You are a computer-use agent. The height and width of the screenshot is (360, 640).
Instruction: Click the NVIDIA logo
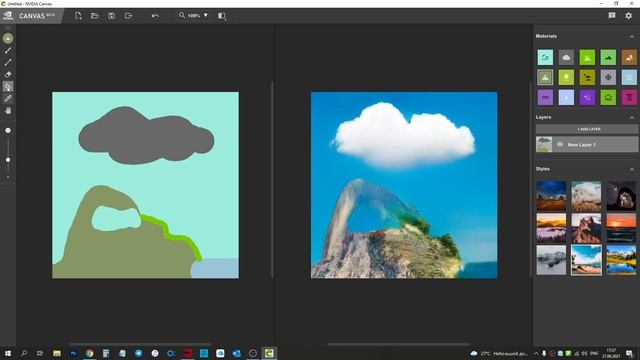point(8,16)
